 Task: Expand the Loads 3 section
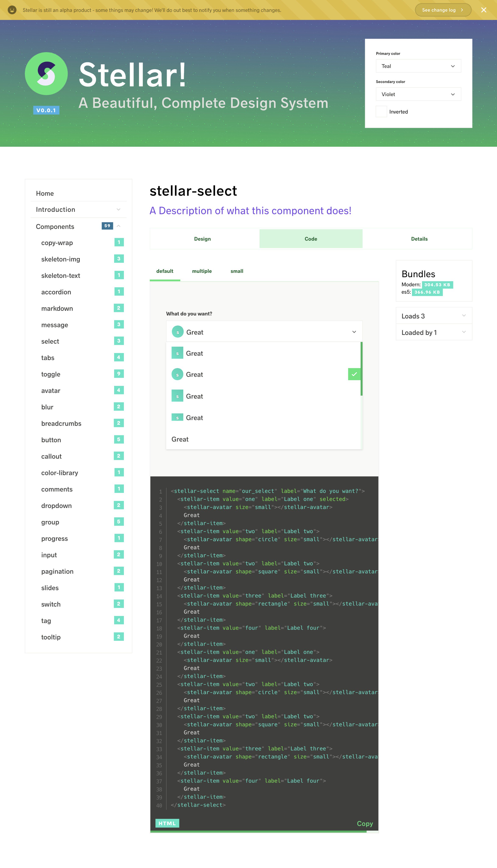pyautogui.click(x=434, y=316)
